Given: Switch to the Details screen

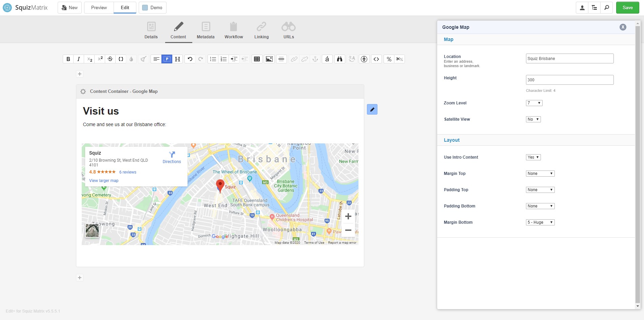Looking at the screenshot, I should (151, 31).
